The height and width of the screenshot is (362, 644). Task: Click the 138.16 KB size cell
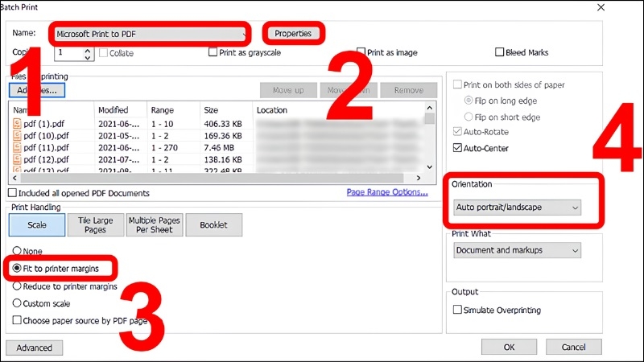(223, 159)
